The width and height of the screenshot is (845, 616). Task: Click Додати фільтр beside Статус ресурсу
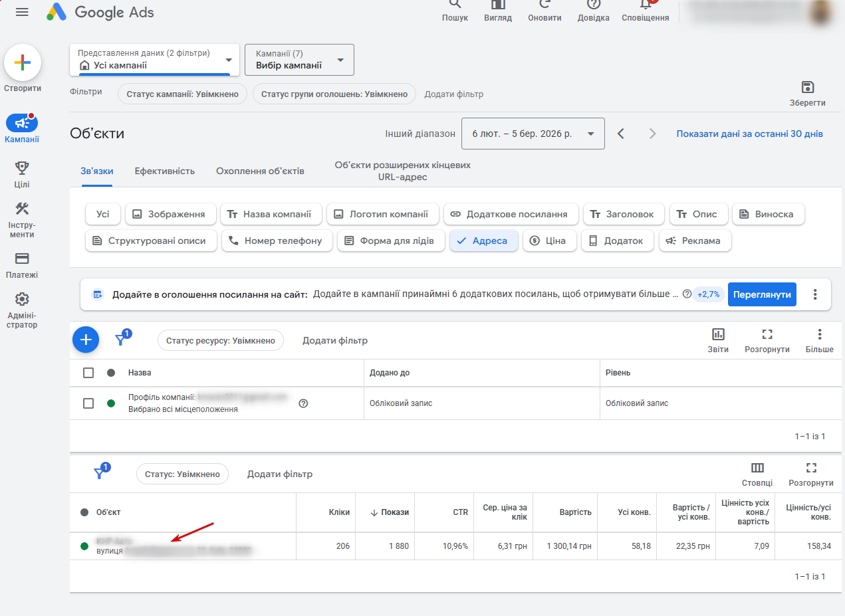335,340
